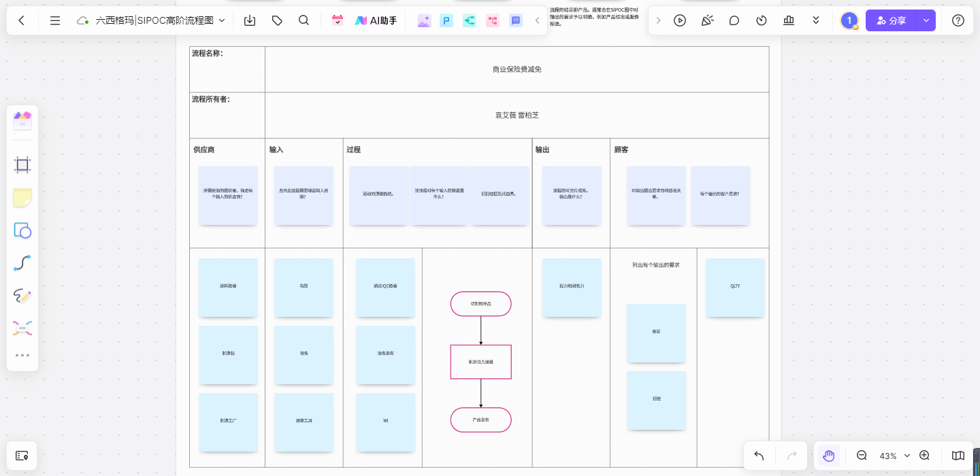Expand right toolbar with right chevron

point(658,20)
